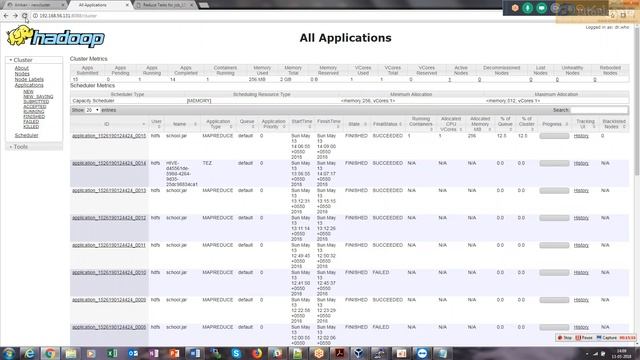Screen dimensions: 640x360
Task: Sort by the Progress column header
Action: pos(555,124)
